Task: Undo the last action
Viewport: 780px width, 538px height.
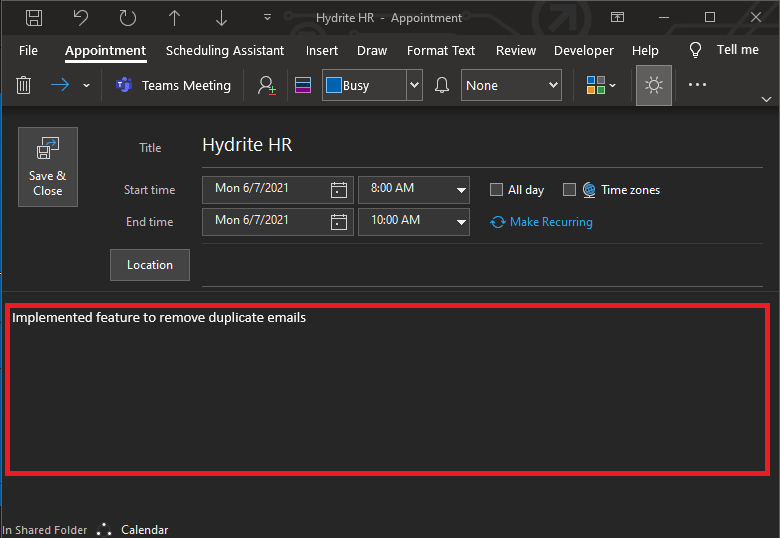Action: [81, 18]
